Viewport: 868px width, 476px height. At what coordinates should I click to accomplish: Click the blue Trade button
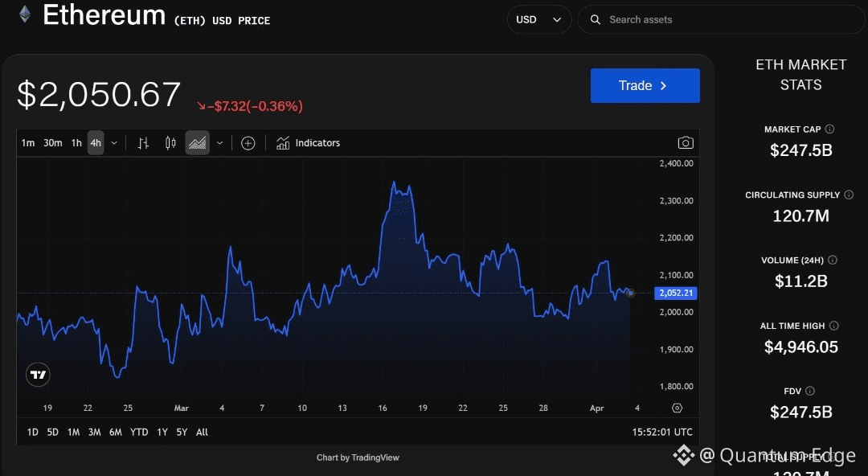pos(645,85)
